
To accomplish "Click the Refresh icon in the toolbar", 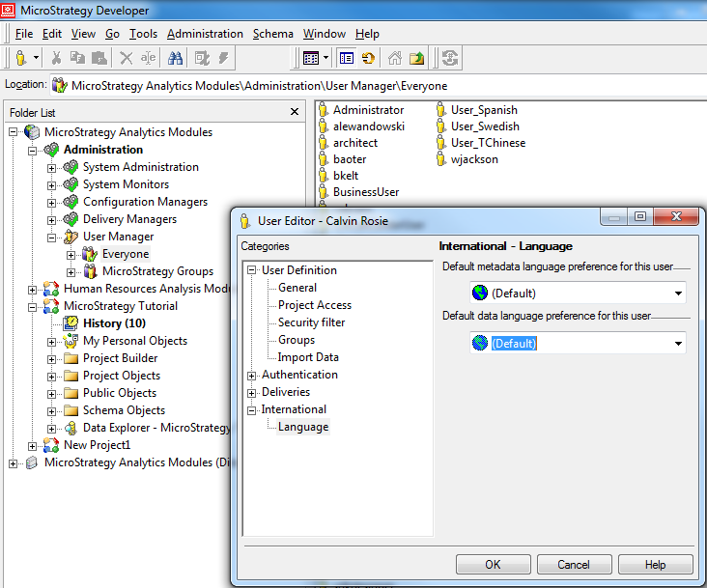I will coord(449,58).
